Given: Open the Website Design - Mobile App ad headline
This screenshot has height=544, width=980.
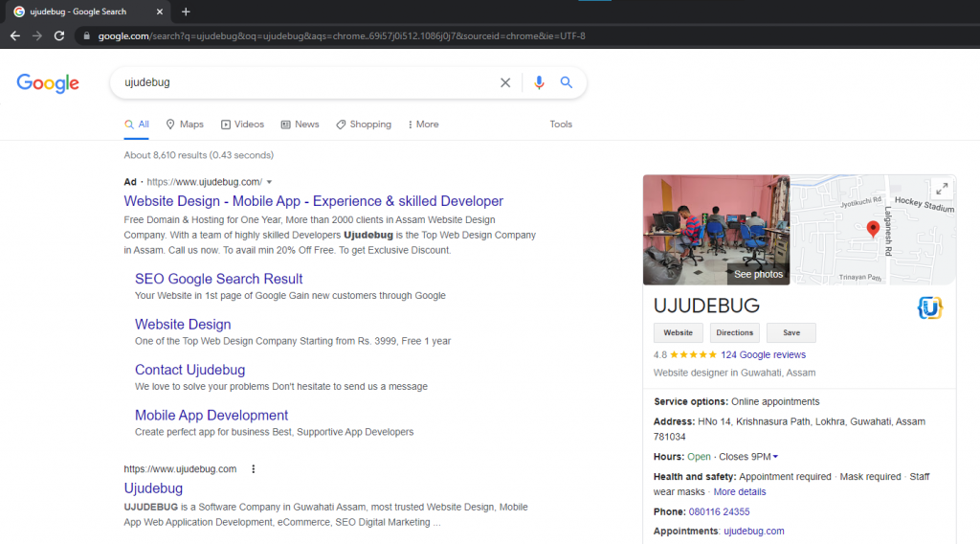Looking at the screenshot, I should pyautogui.click(x=313, y=201).
